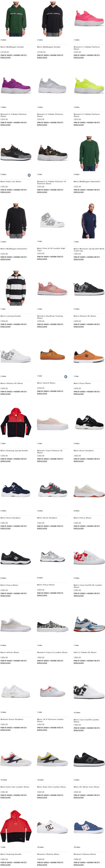Click Men's Court Graffik SE Leather Shoes title

(88, 586)
